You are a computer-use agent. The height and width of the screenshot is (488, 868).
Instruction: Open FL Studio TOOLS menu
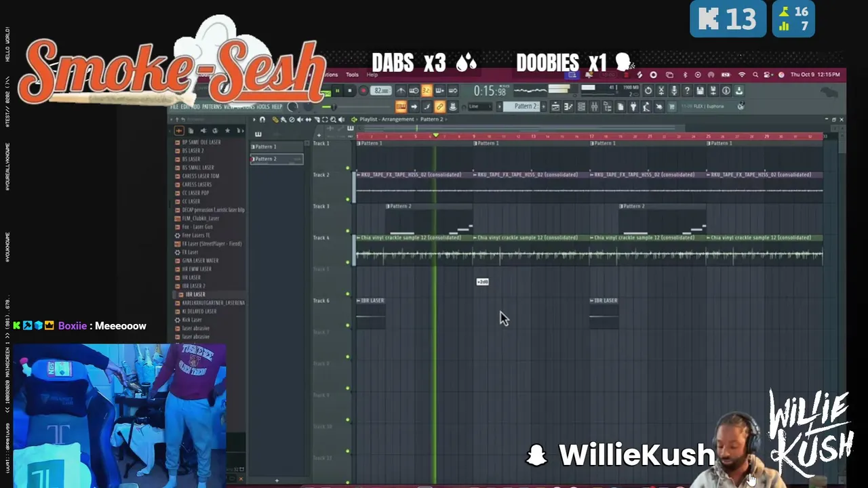[x=262, y=107]
